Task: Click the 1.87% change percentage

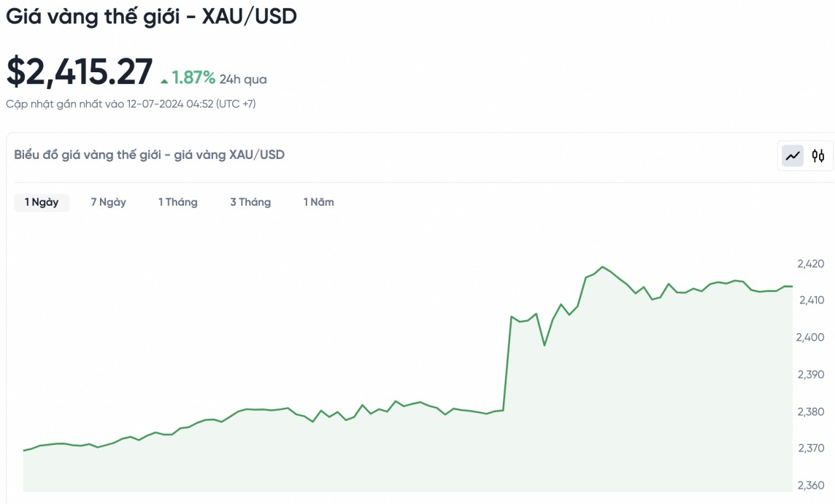Action: click(193, 78)
